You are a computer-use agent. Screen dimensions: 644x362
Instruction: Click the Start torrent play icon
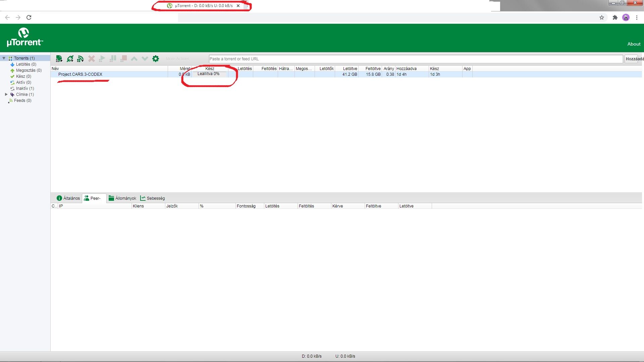tap(102, 59)
